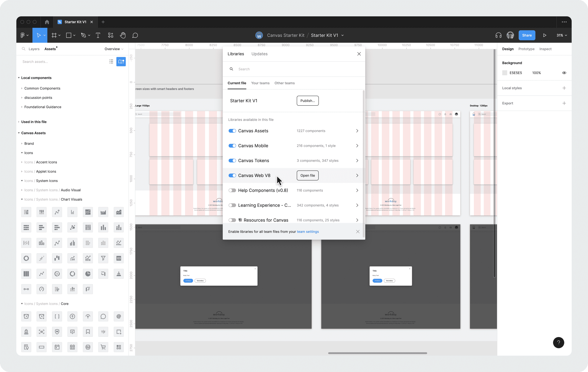Click the headphones audio icon

[498, 35]
